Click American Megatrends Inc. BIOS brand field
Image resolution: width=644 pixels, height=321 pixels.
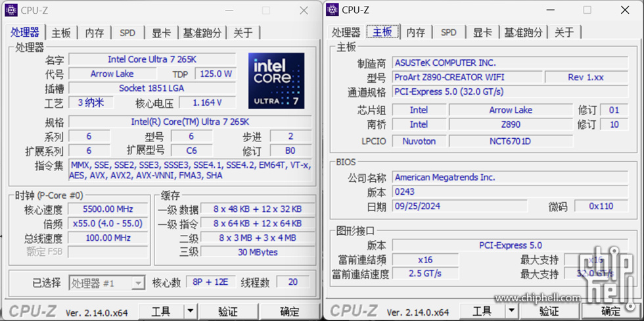click(x=510, y=178)
